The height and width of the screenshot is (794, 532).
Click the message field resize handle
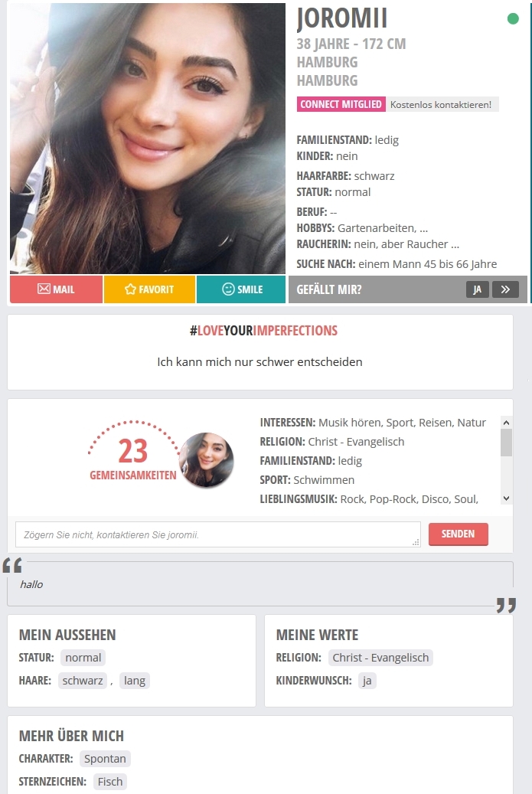coord(416,543)
